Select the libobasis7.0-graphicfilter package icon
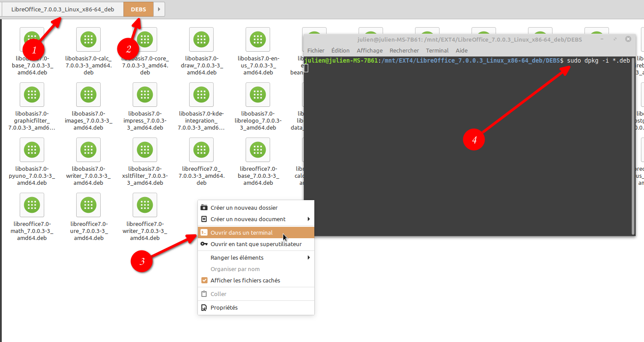The image size is (644, 342). click(32, 95)
